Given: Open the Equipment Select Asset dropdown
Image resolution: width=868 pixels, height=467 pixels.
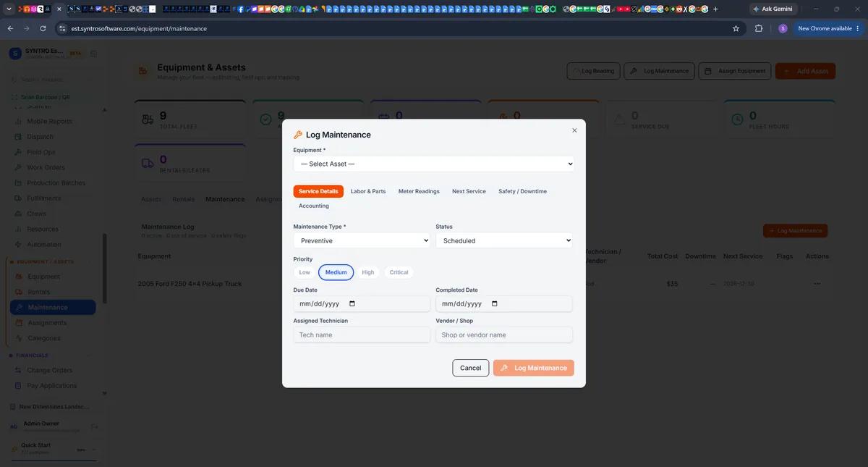Looking at the screenshot, I should [433, 164].
